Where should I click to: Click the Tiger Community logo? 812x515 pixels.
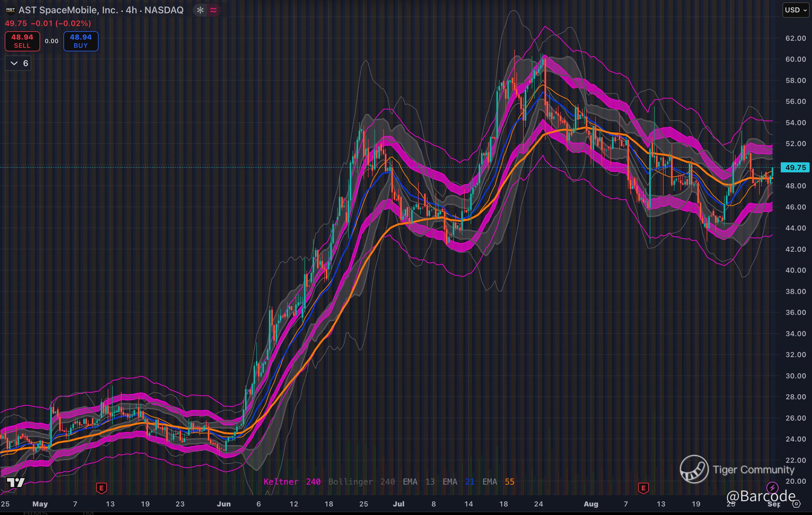(x=694, y=469)
